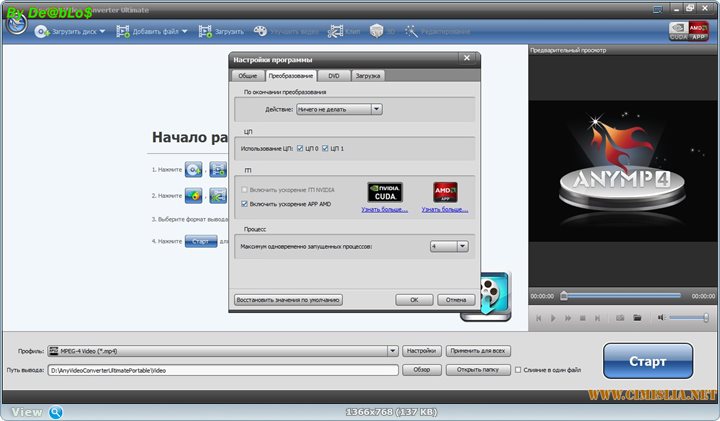Close the Настройки программы dialog
The height and width of the screenshot is (421, 720).
click(x=467, y=58)
